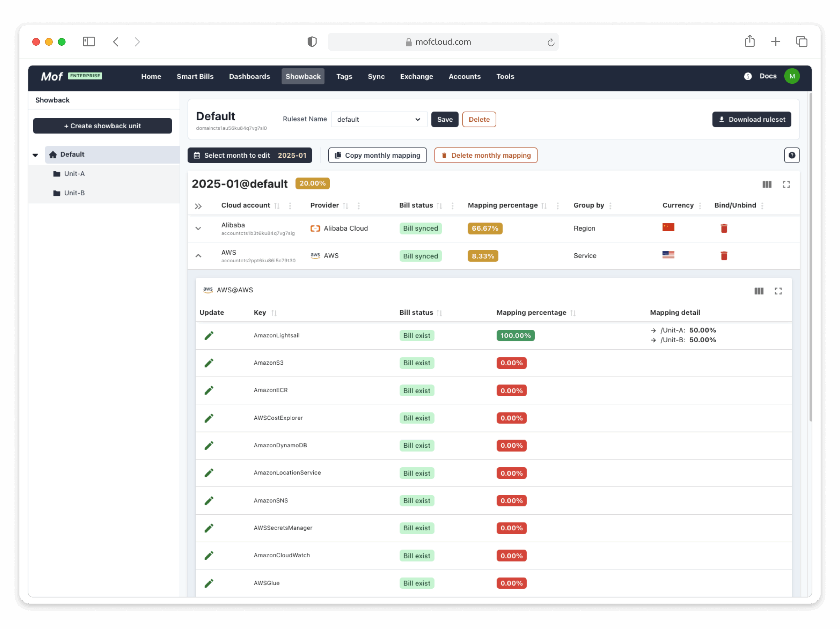Image resolution: width=840 pixels, height=629 pixels.
Task: Sort the AWS@AWS table by Mapping percentage
Action: click(x=573, y=313)
